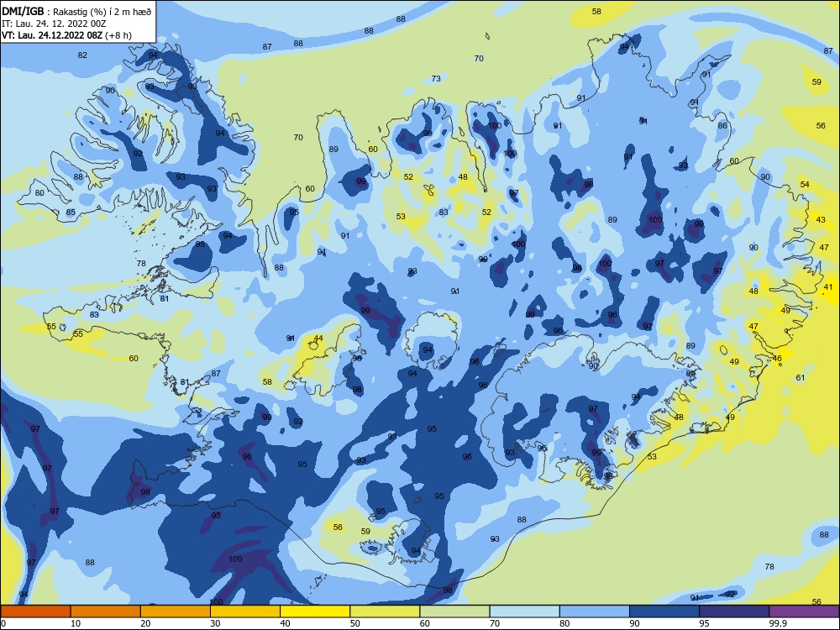Pick the 80–90 medium blue legend swatch

(595, 612)
